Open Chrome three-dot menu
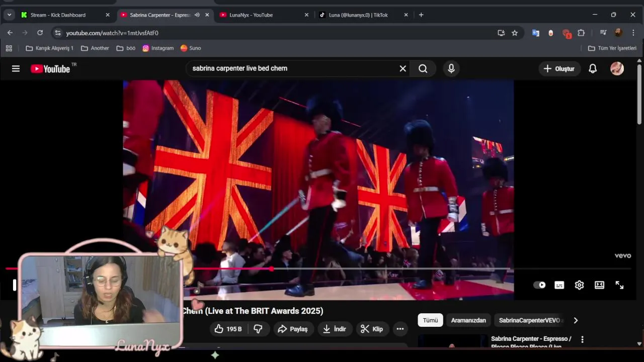The height and width of the screenshot is (362, 644). click(633, 33)
